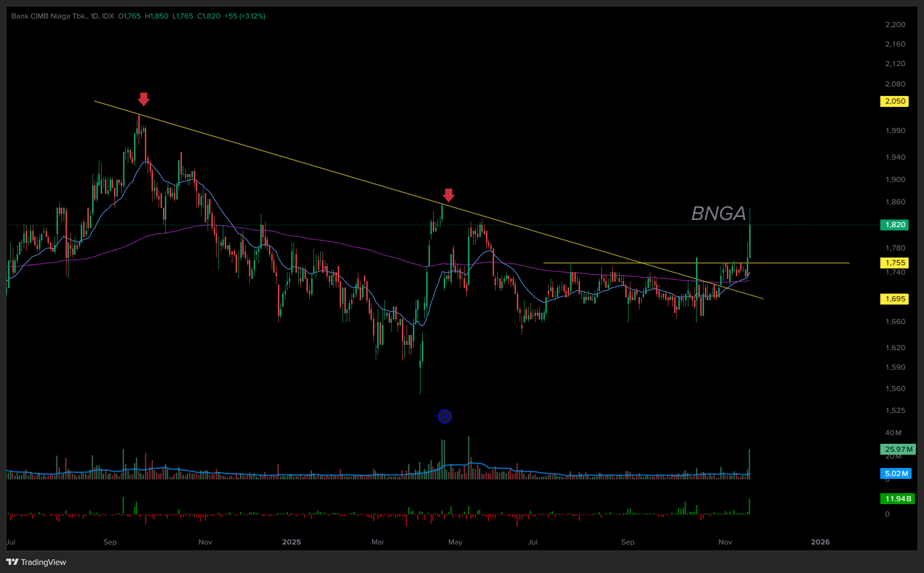Select the 1,695 yellow price label
Screen dimensions: 924x573
click(895, 299)
